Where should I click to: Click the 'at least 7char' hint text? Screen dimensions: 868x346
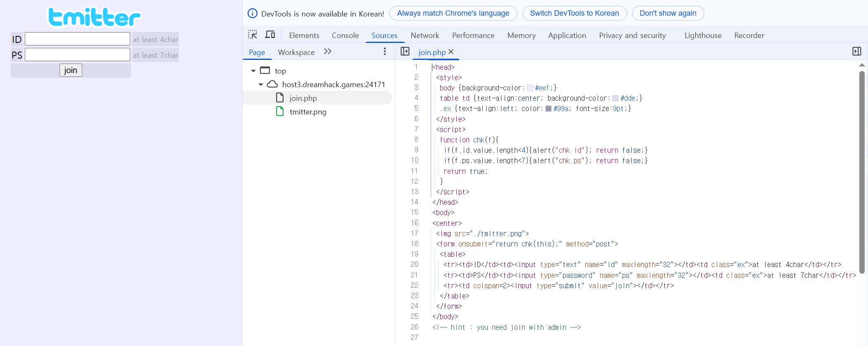click(155, 55)
